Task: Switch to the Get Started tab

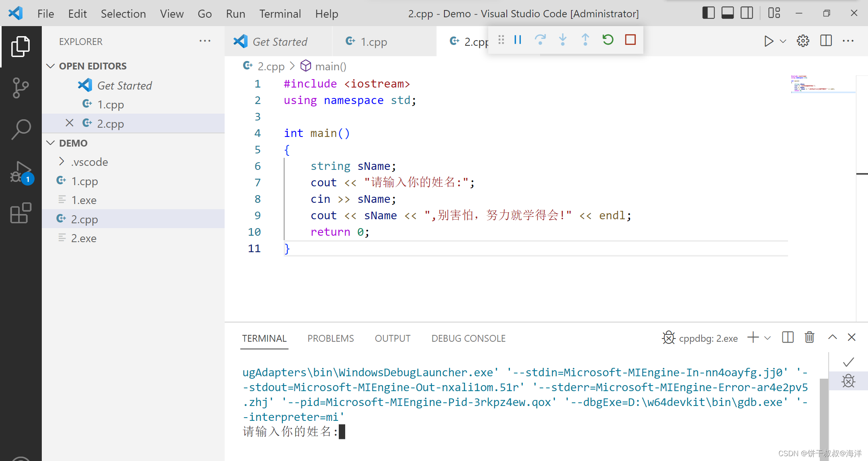Action: (278, 41)
